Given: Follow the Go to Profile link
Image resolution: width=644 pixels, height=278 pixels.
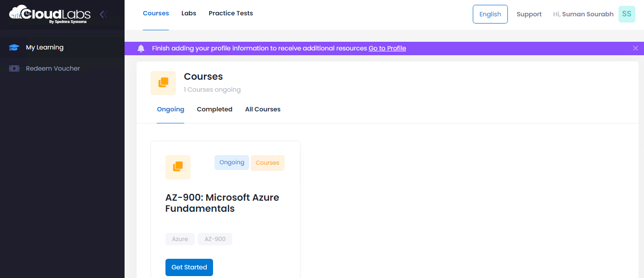Looking at the screenshot, I should pos(387,48).
